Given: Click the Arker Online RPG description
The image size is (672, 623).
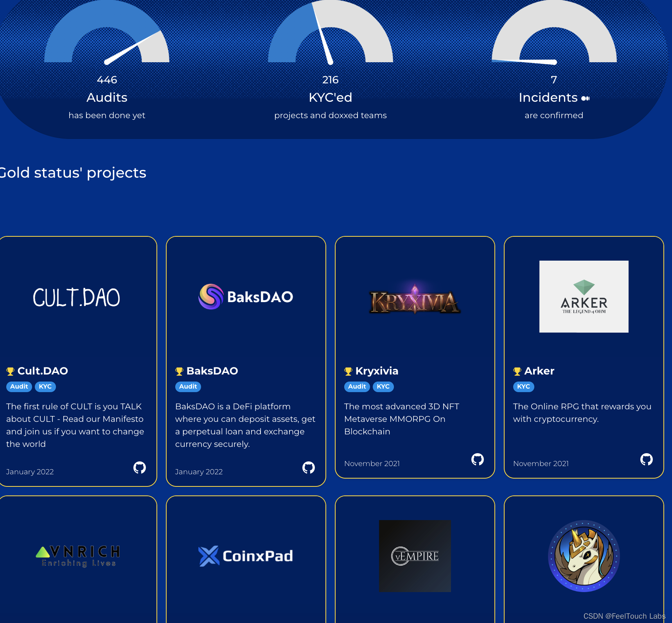Looking at the screenshot, I should pos(582,413).
